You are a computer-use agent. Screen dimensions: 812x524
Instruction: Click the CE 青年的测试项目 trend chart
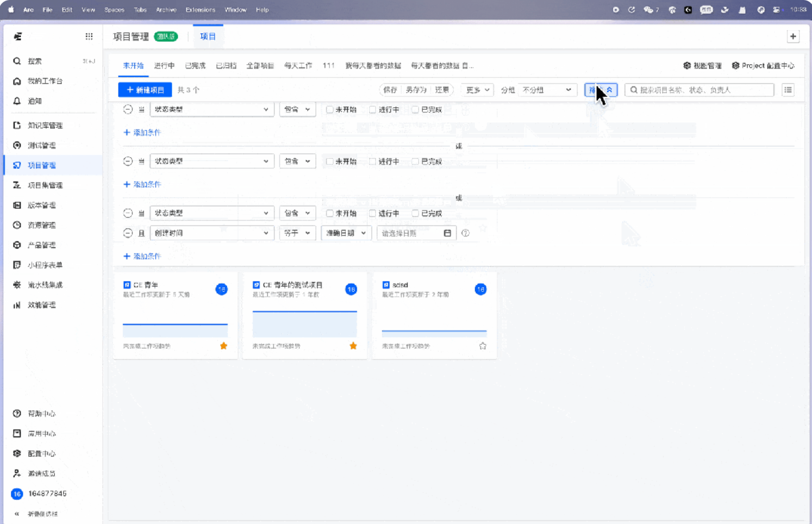(x=304, y=324)
